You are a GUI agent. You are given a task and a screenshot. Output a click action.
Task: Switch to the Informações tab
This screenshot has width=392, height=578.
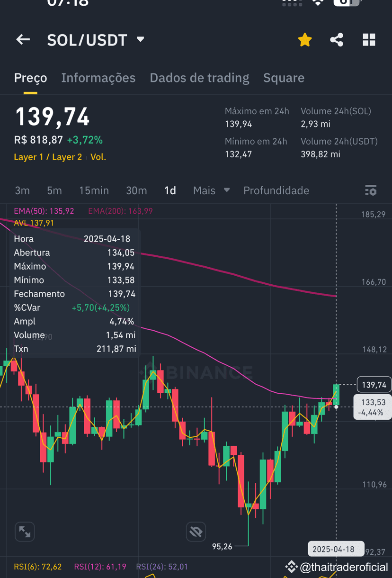[98, 78]
